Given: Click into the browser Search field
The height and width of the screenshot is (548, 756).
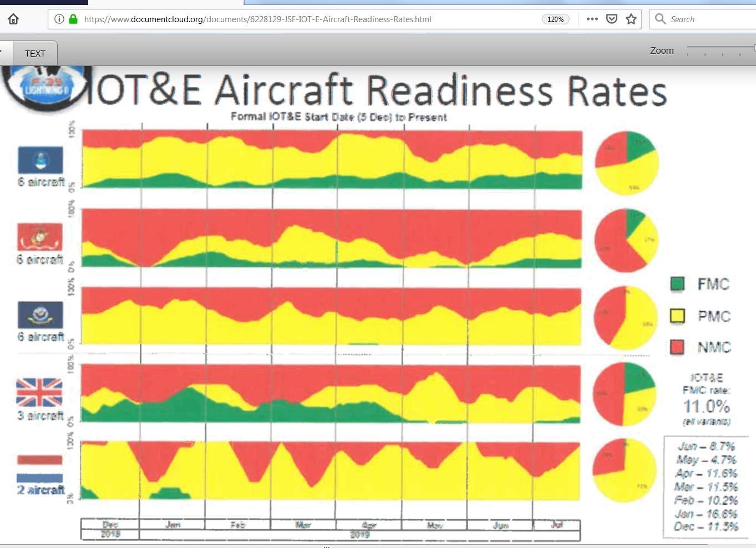Looking at the screenshot, I should [710, 19].
